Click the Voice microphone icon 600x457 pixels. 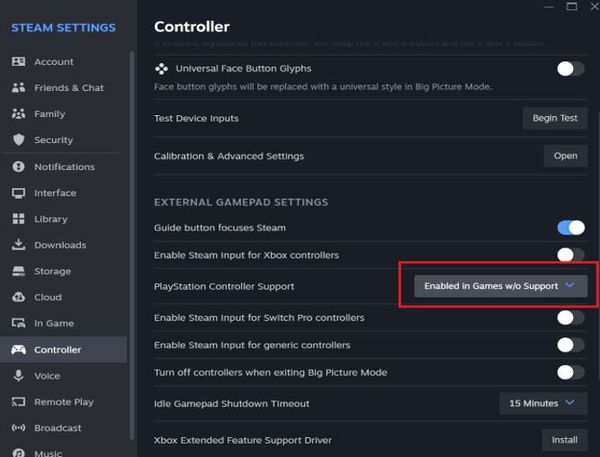click(x=18, y=376)
